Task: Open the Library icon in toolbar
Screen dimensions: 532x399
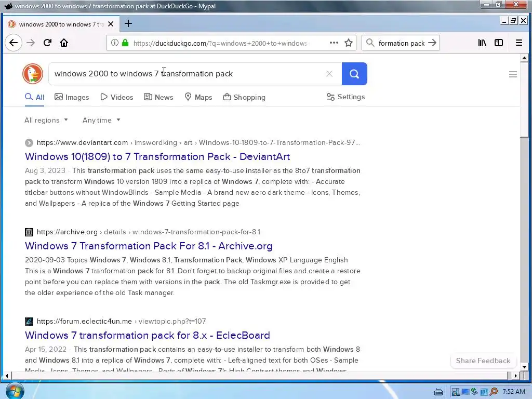Action: coord(482,43)
